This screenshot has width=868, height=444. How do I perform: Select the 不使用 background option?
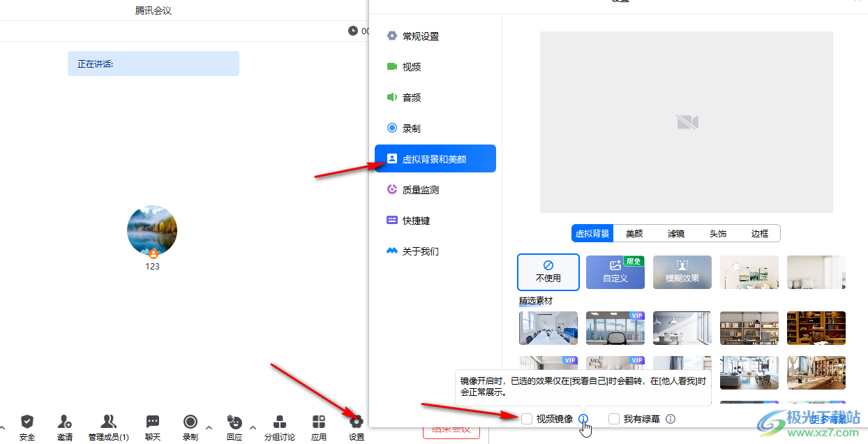click(x=548, y=272)
